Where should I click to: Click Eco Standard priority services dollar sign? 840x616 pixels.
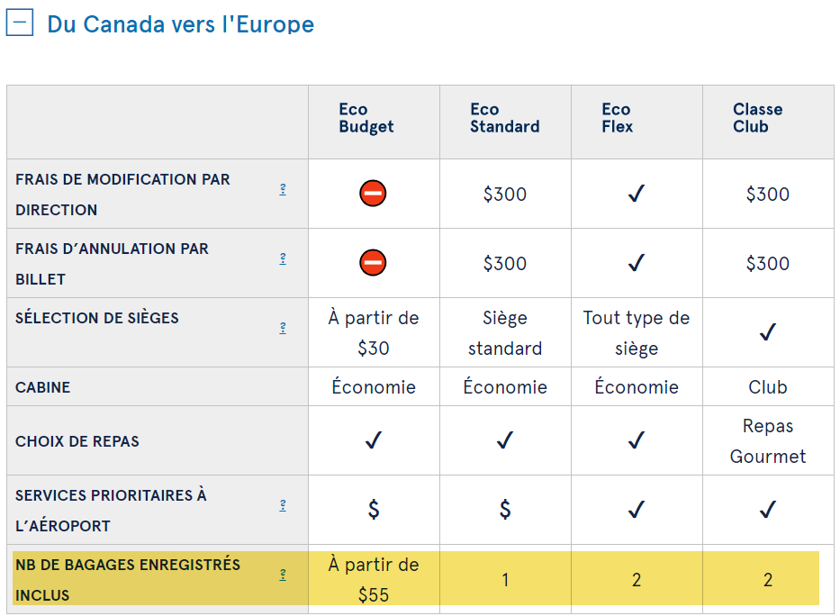click(505, 510)
